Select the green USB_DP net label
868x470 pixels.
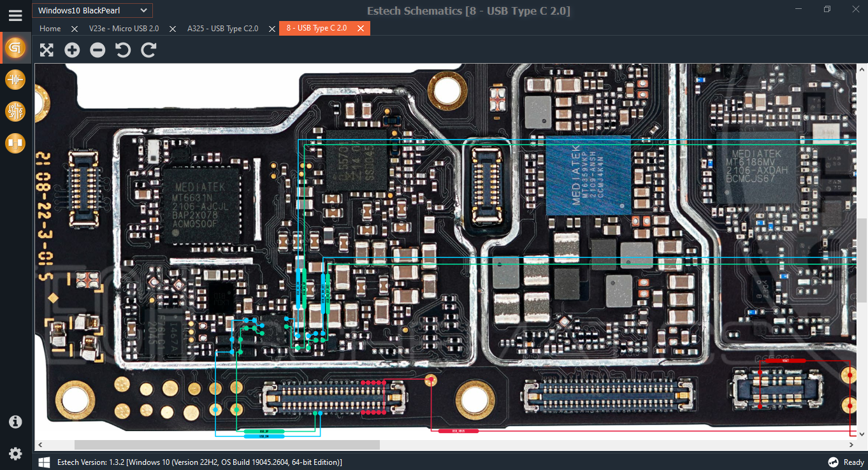point(264,431)
